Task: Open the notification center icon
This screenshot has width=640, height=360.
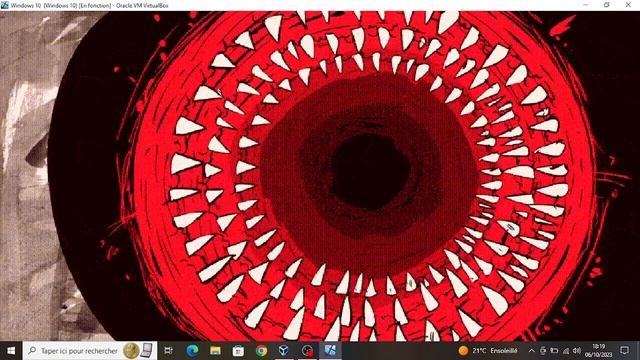Action: [624, 351]
